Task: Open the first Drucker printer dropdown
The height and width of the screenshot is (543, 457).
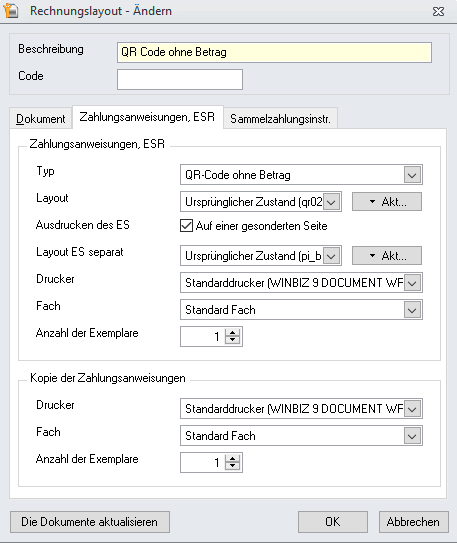Action: coord(412,283)
